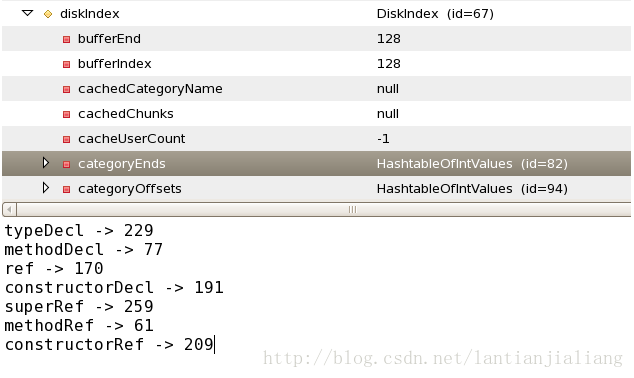The width and height of the screenshot is (634, 378).
Task: Click the detail line typeDecl -> 229
Action: coord(79,231)
